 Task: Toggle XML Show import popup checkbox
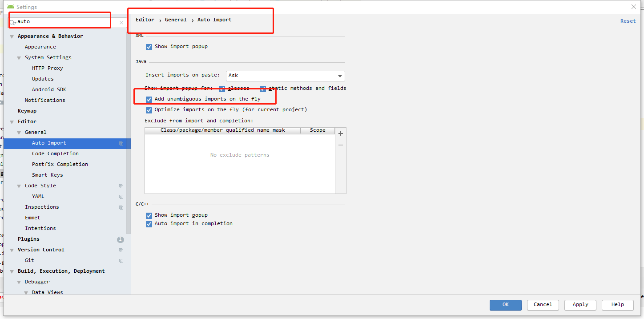click(149, 47)
